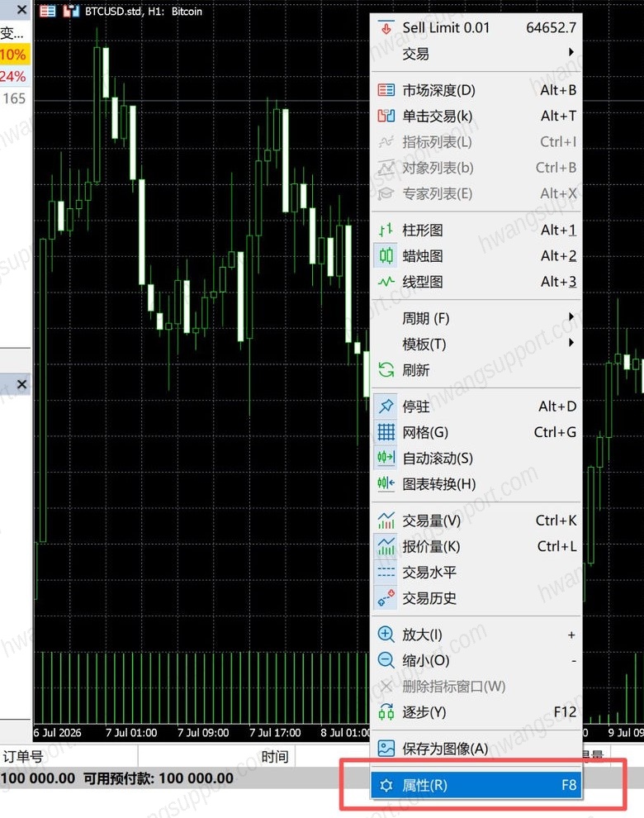Open the 交易 submenu arrow
This screenshot has width=644, height=818.
(x=571, y=52)
